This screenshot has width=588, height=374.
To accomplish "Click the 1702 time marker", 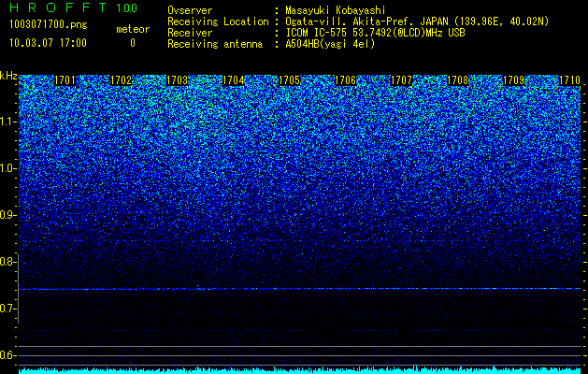I will [122, 80].
